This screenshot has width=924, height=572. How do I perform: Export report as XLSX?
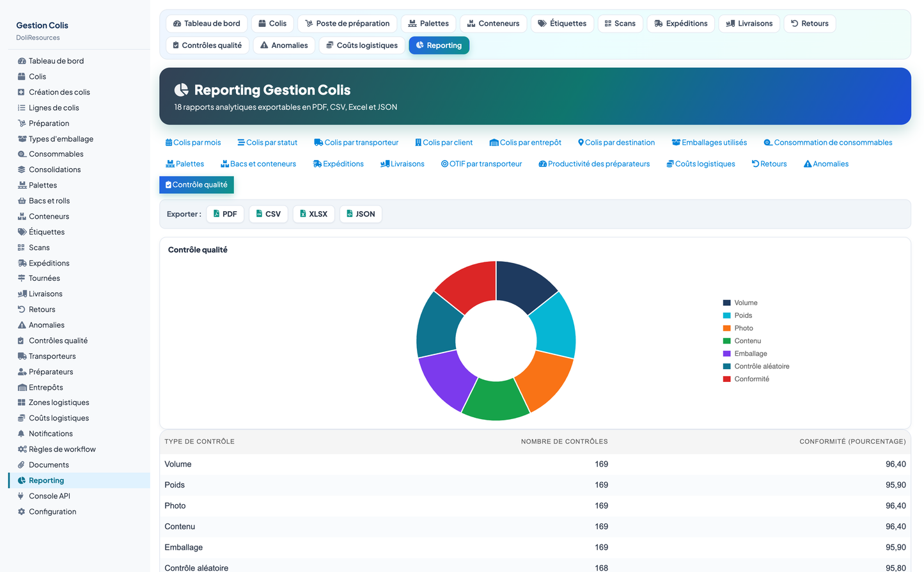pos(313,214)
